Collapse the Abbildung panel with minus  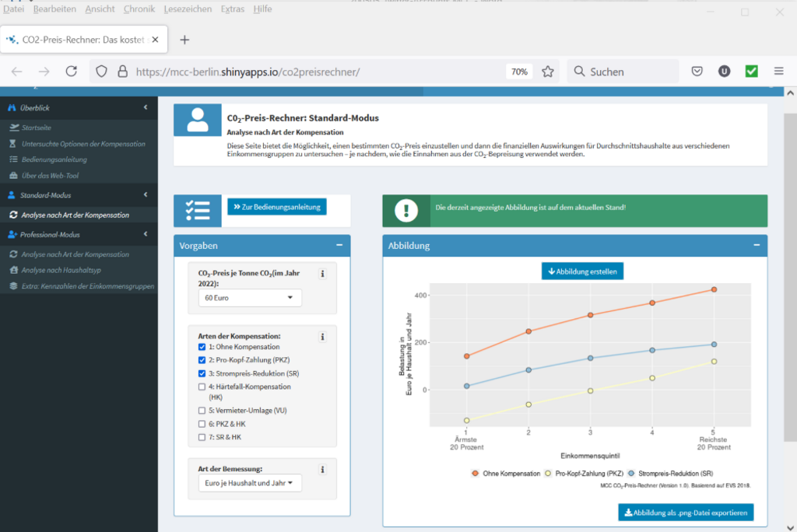tap(757, 246)
